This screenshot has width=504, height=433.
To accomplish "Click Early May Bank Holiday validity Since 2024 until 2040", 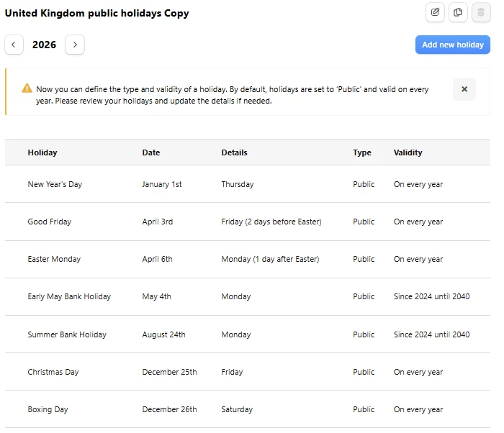I will click(x=432, y=296).
